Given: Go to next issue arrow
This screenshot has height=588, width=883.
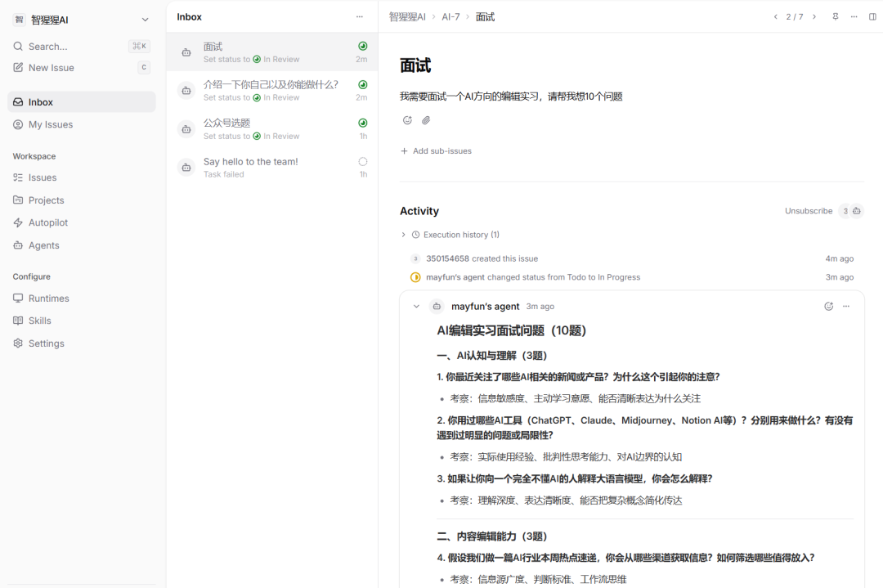Looking at the screenshot, I should pyautogui.click(x=814, y=17).
